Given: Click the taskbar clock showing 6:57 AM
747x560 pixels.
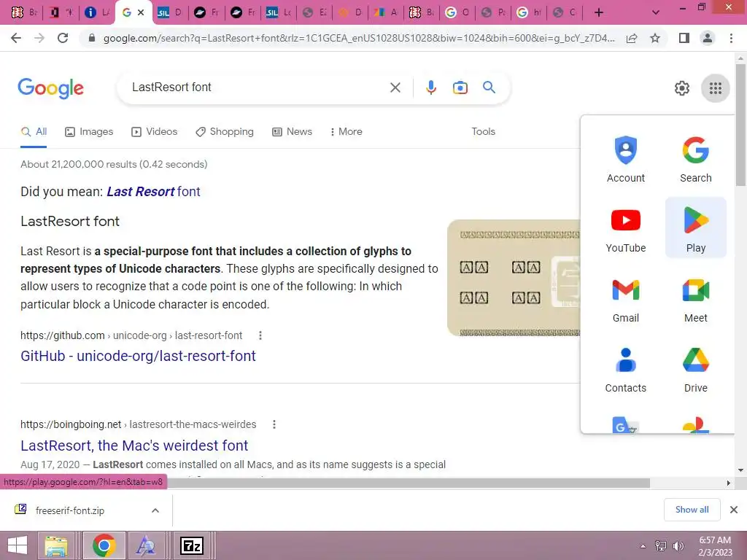Looking at the screenshot, I should 715,546.
